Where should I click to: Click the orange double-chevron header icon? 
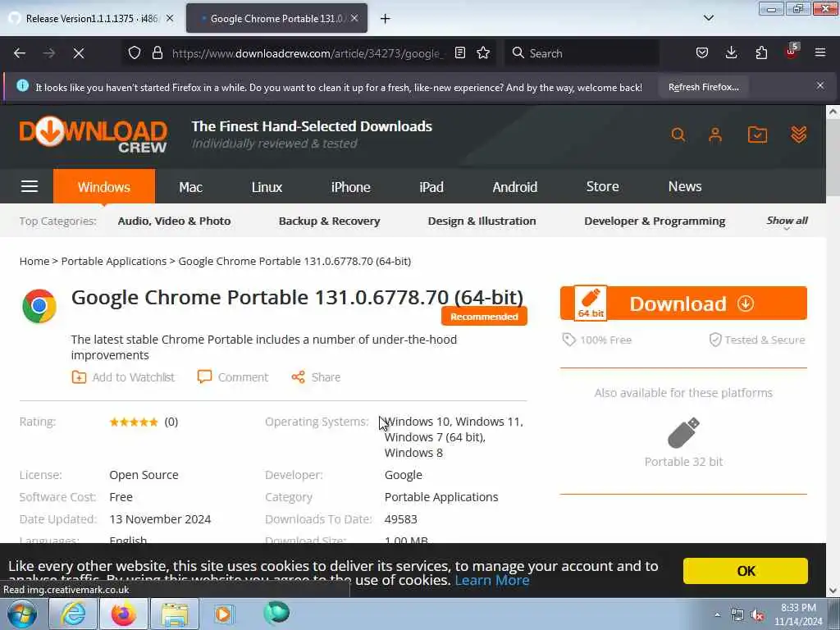[x=798, y=135]
